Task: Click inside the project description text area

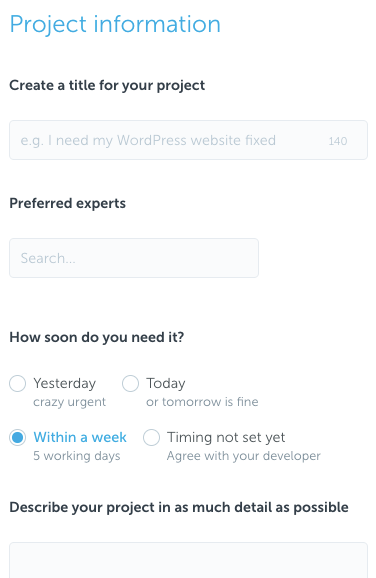Action: (188, 560)
